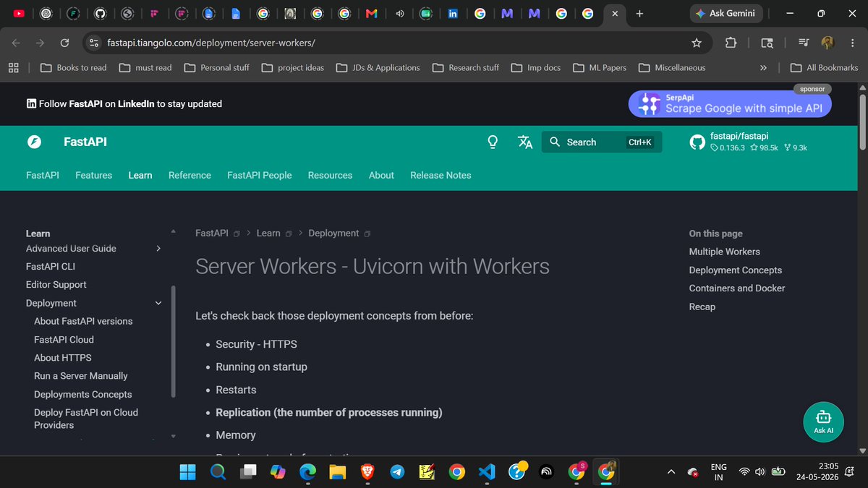Jump to Multiple Workers section
This screenshot has width=868, height=488.
(725, 252)
